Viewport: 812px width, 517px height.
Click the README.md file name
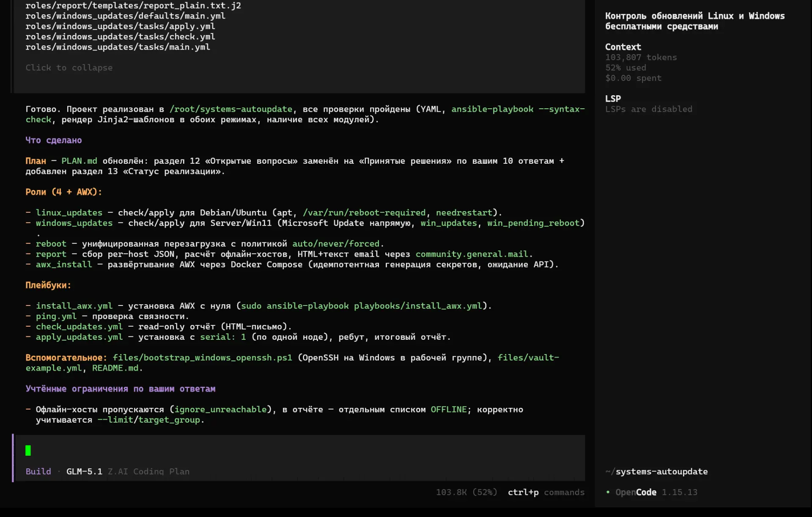[115, 368]
